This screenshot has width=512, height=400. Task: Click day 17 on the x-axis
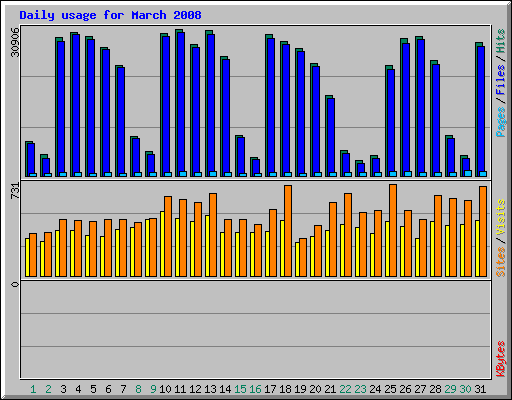pyautogui.click(x=270, y=389)
